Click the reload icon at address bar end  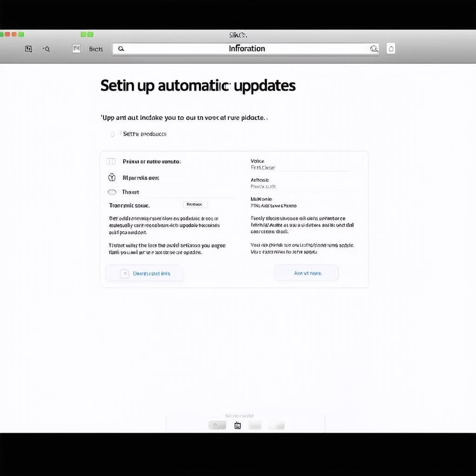point(374,49)
